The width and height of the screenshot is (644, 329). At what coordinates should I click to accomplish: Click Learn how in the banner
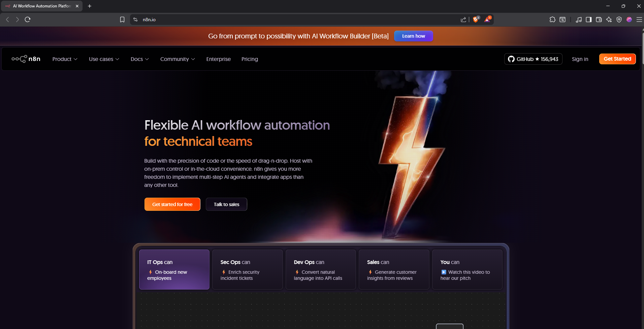[413, 36]
